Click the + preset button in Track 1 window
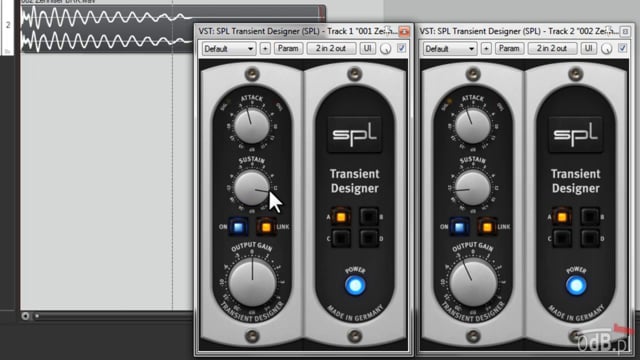640x360 pixels. click(265, 49)
